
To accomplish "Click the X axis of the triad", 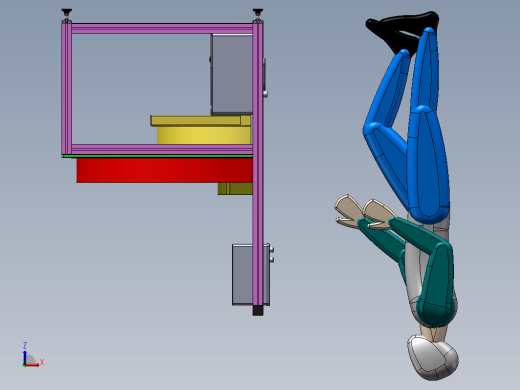I will click(33, 364).
